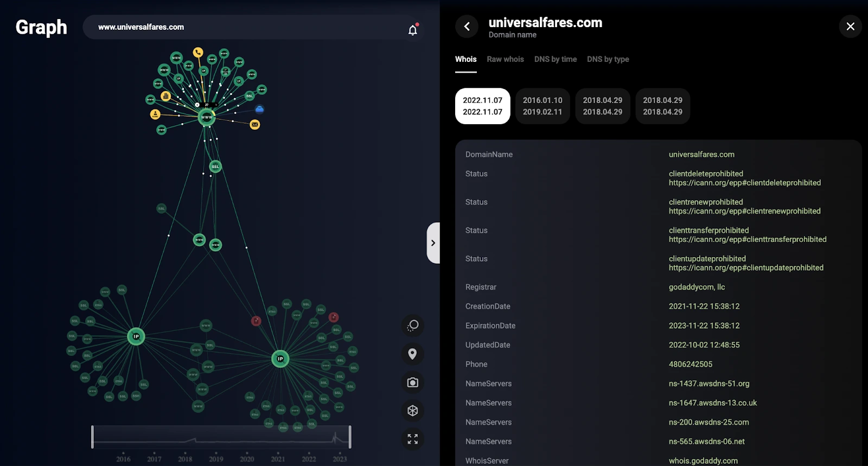Open the DNS by time tab
The image size is (868, 466).
555,59
